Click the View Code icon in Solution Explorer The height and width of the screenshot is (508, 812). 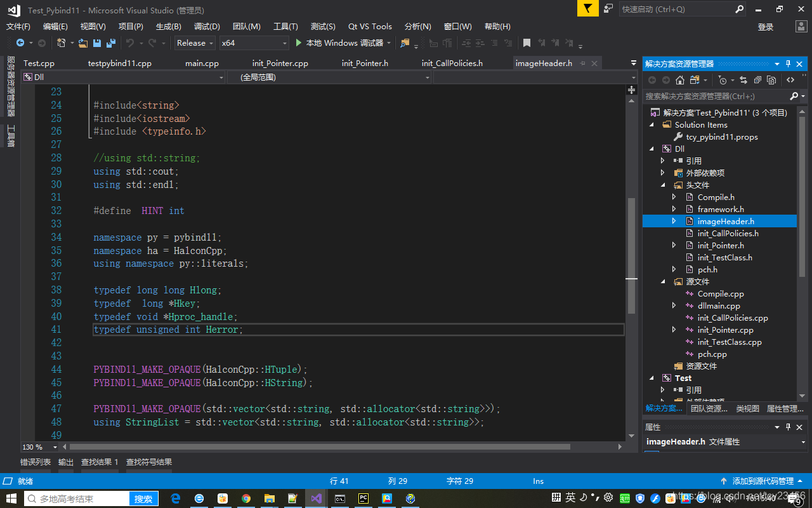tap(792, 79)
